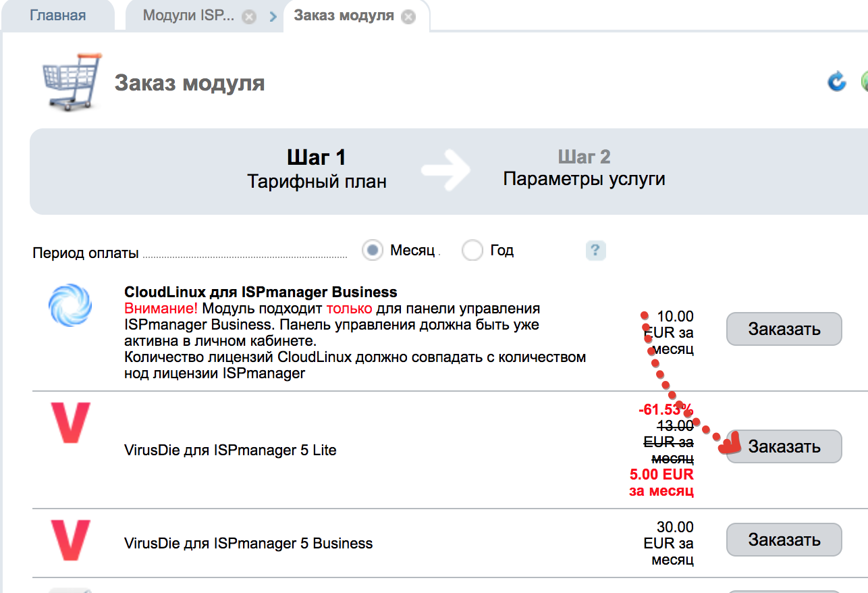Select the Месяц payment period
This screenshot has width=868, height=593.
[373, 251]
